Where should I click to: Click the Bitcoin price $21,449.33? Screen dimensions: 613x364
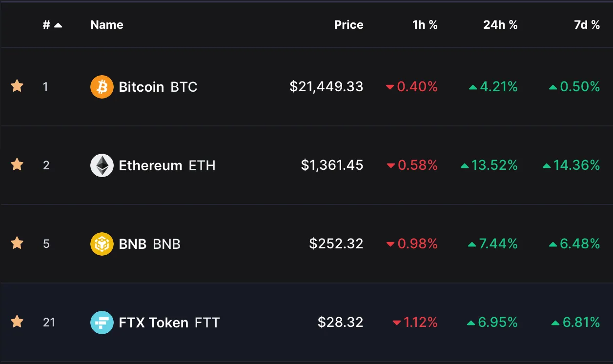(327, 87)
